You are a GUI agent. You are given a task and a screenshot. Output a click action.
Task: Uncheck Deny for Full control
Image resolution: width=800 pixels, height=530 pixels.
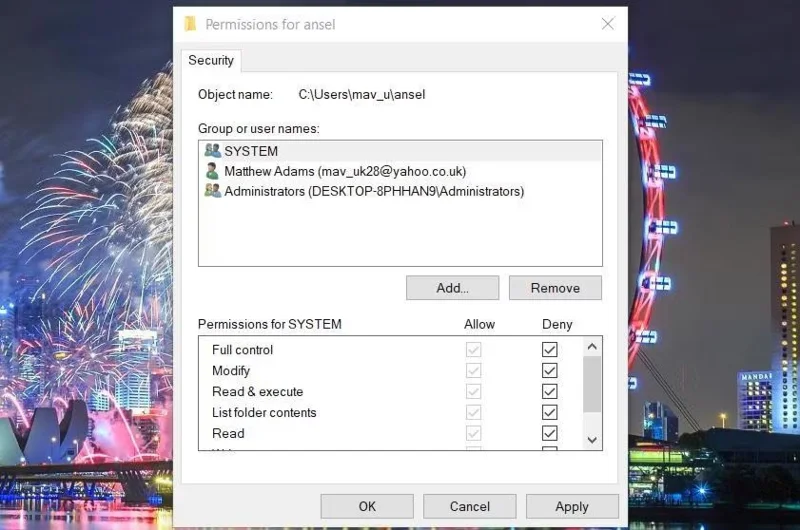pyautogui.click(x=549, y=349)
